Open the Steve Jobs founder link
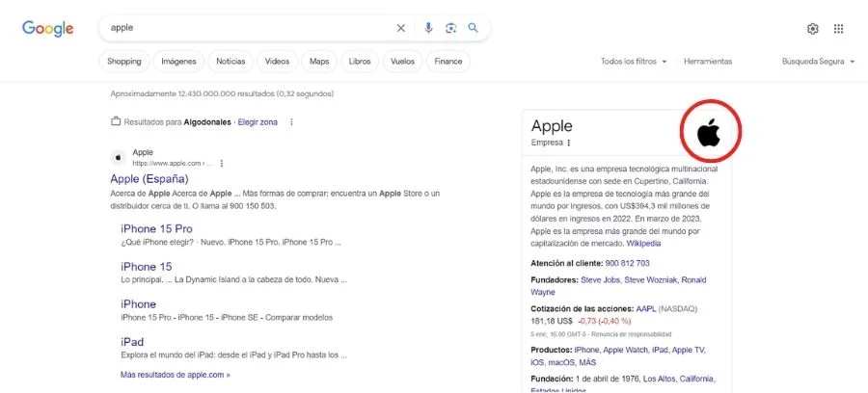 tap(601, 279)
